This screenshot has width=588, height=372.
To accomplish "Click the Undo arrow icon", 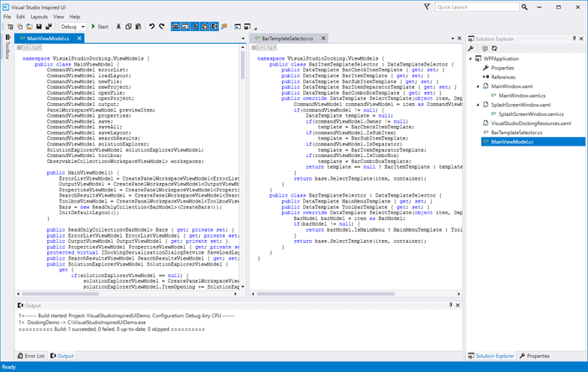I will tap(152, 27).
